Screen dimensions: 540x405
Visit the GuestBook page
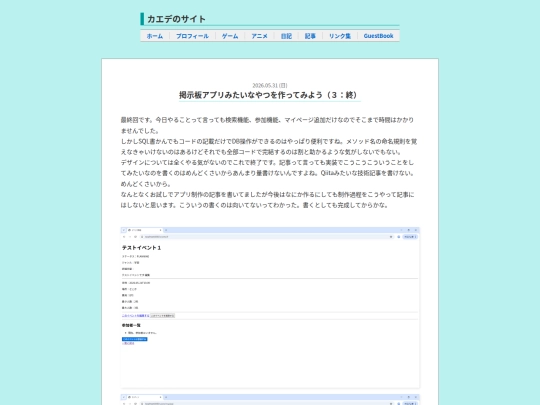pyautogui.click(x=378, y=36)
